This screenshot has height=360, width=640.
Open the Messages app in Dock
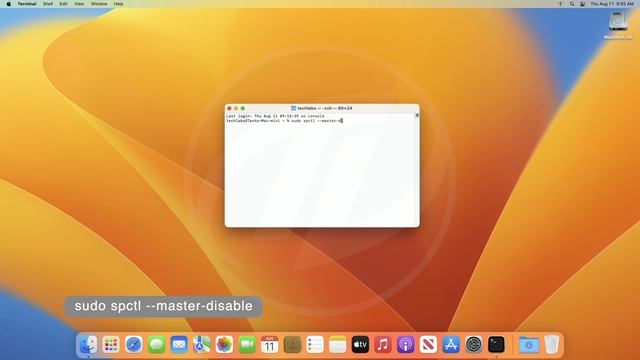[x=156, y=345]
